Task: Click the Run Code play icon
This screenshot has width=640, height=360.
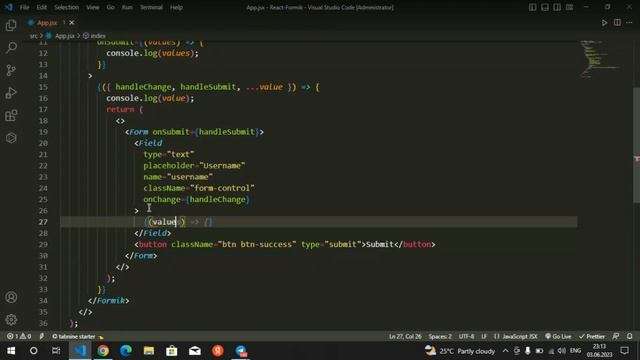Action: [x=604, y=22]
